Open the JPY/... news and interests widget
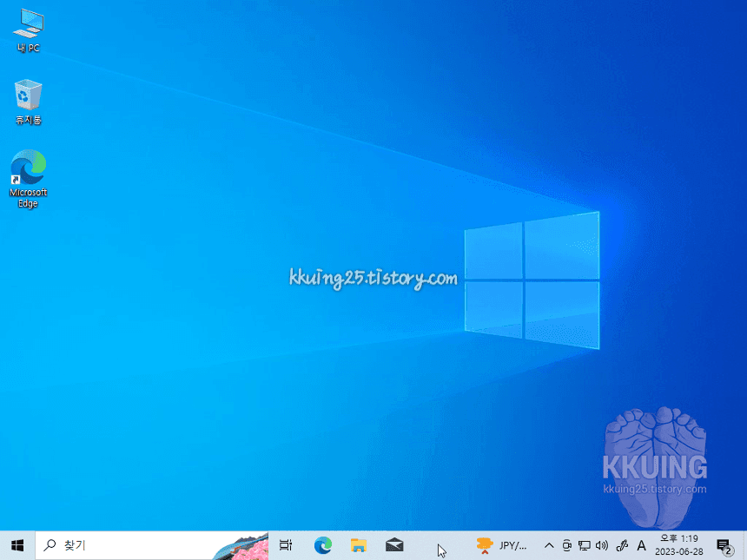The image size is (747, 560). (x=502, y=545)
